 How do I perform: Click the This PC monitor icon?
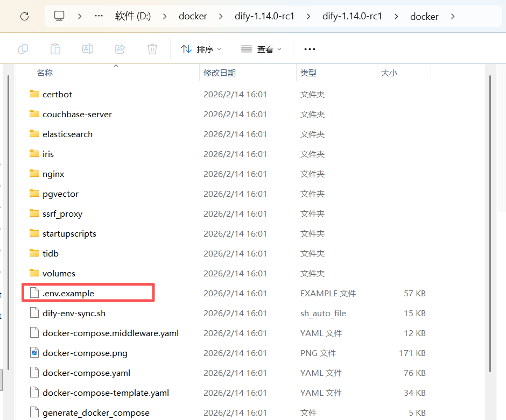coord(59,16)
